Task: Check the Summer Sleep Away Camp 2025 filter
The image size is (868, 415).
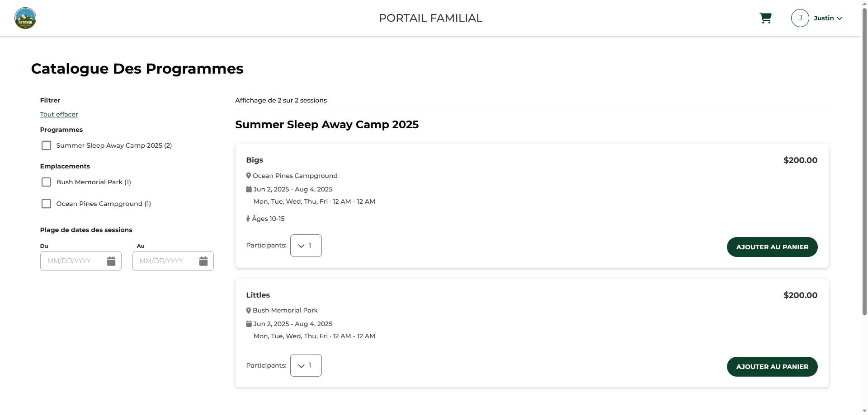Action: (46, 145)
